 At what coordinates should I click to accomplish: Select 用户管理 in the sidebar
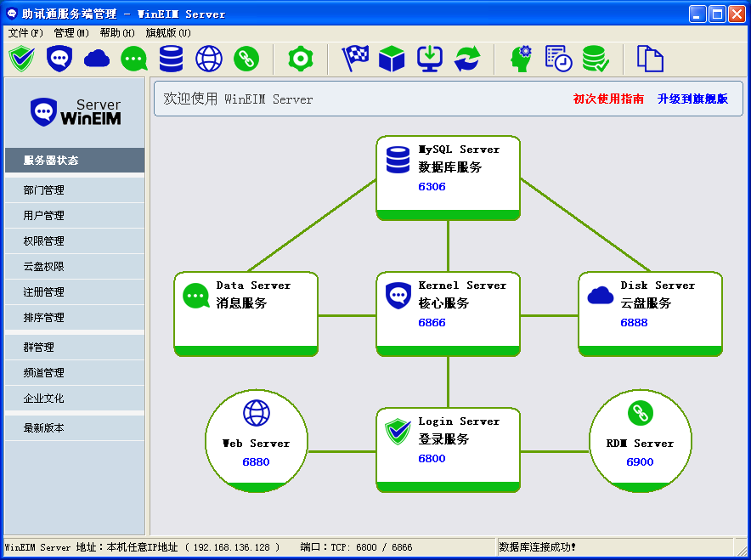(44, 216)
